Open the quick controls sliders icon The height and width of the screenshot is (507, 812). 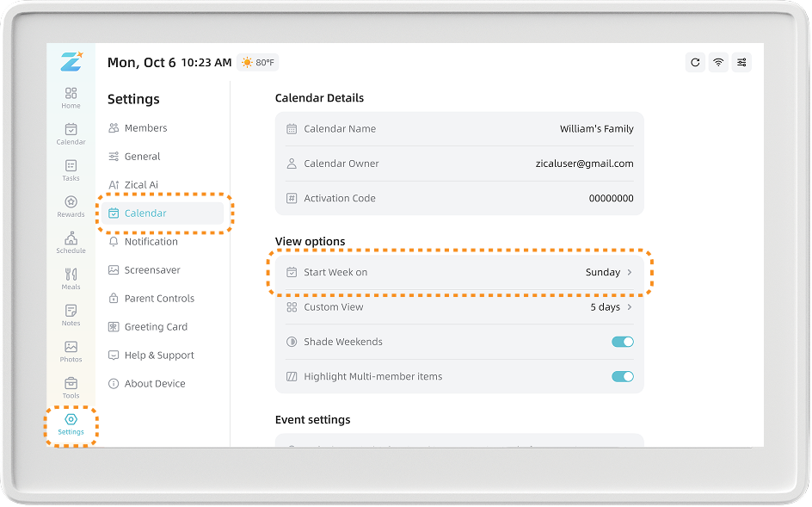pyautogui.click(x=741, y=63)
